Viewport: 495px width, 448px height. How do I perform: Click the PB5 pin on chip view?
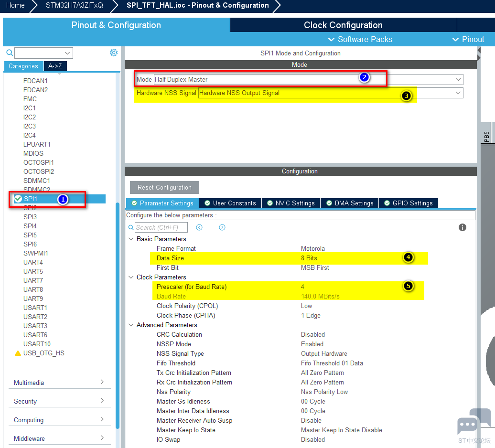tap(486, 133)
